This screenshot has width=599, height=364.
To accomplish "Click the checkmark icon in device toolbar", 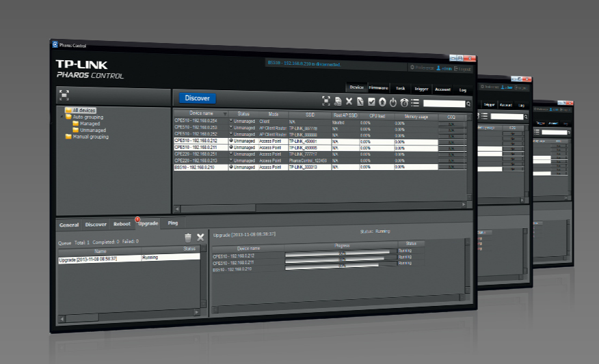I will pos(371,102).
